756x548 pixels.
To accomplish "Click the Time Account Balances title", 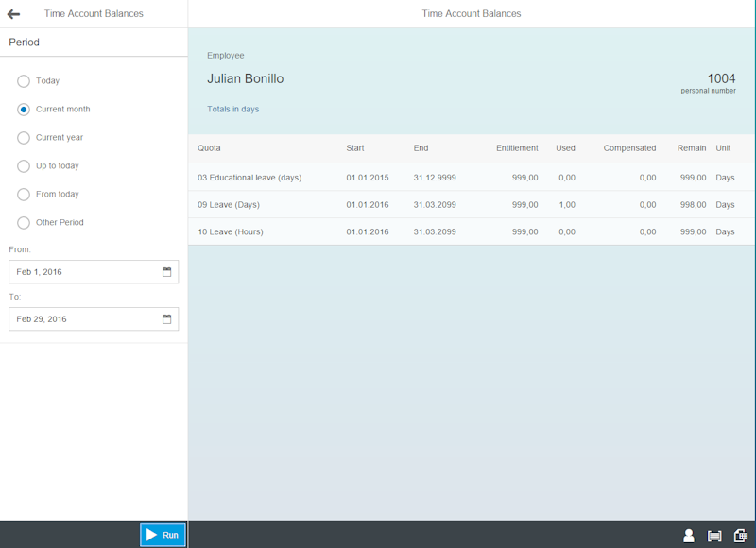I will 472,13.
